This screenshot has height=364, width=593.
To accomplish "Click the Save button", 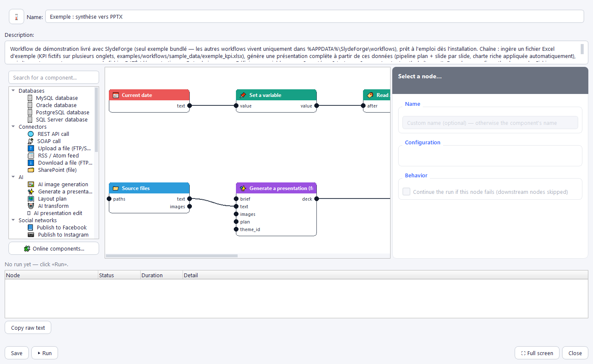I will [17, 353].
